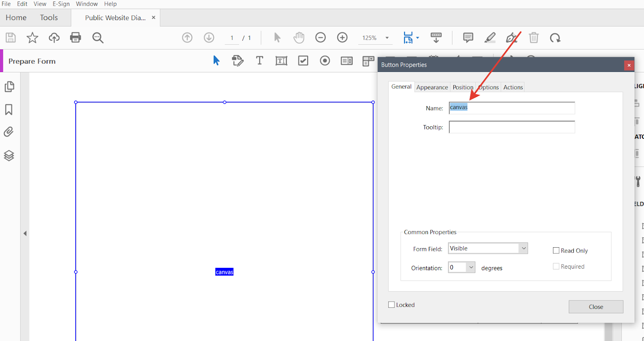
Task: Open the E-Sign menu
Action: [x=61, y=4]
